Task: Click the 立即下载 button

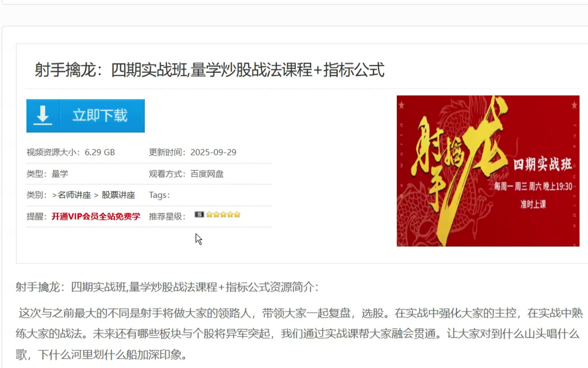Action: 85,116
